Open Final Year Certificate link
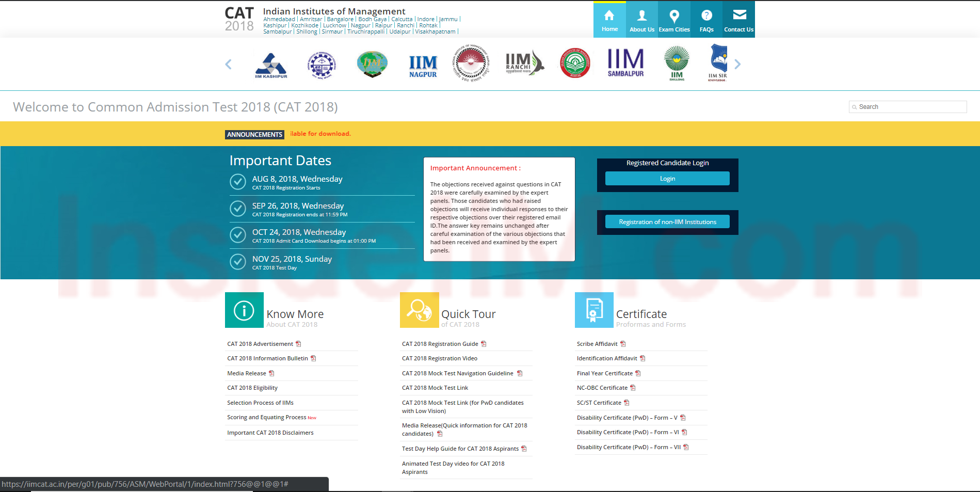980x492 pixels. pos(605,373)
